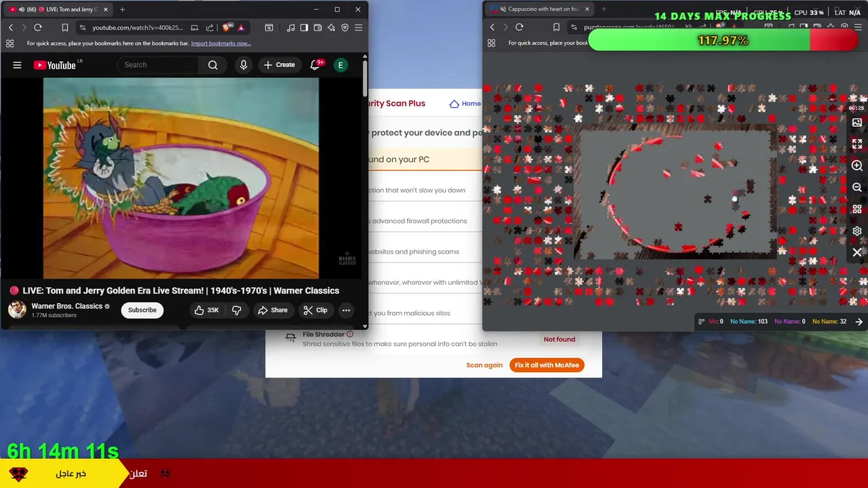This screenshot has width=868, height=488.
Task: Bookmark the puzzle garage page
Action: (557, 27)
